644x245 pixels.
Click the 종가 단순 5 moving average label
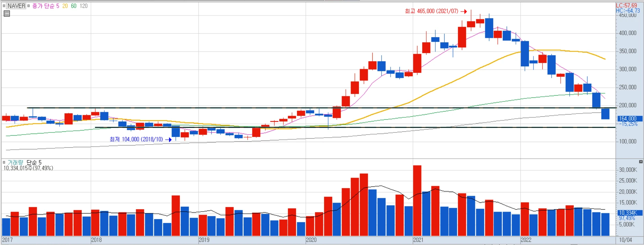(46, 6)
